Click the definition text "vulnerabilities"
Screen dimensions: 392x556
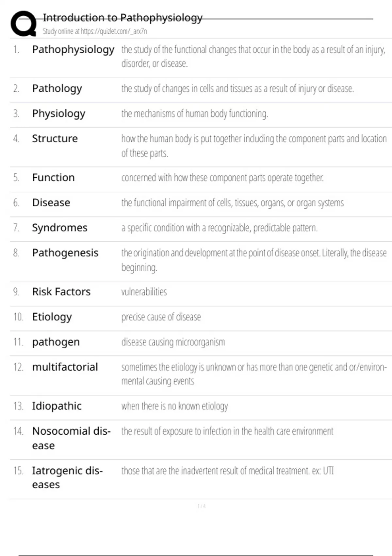(x=144, y=292)
